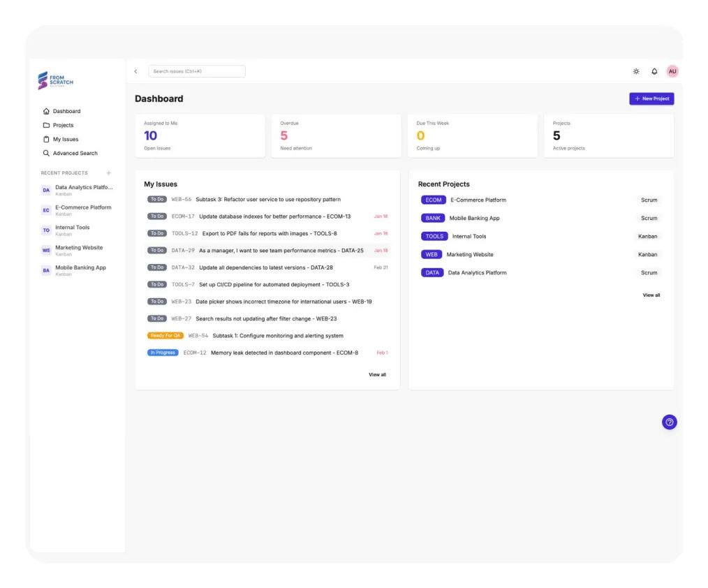Click View all under Recent Projects

tap(651, 295)
